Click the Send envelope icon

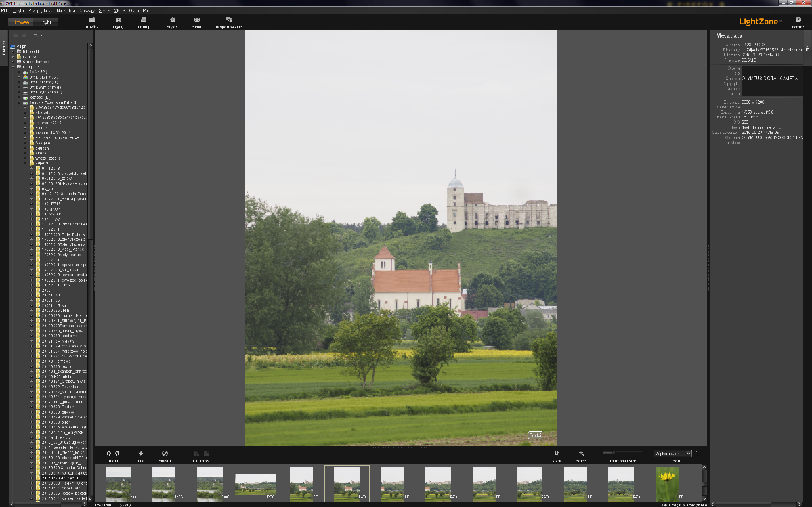[196, 20]
